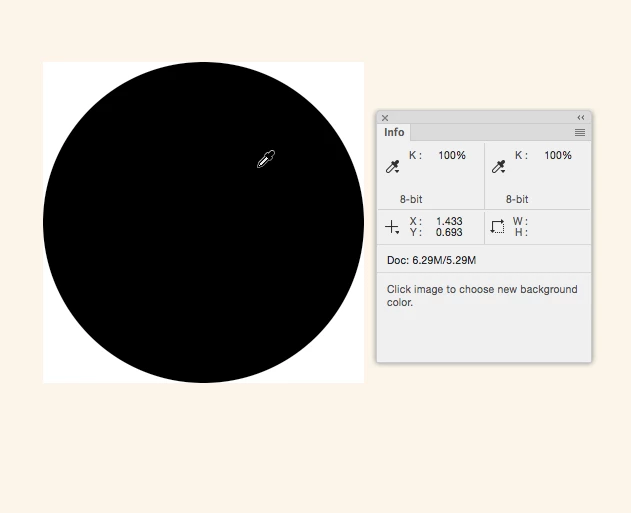The width and height of the screenshot is (631, 513).
Task: Close the Info panel
Action: (385, 118)
